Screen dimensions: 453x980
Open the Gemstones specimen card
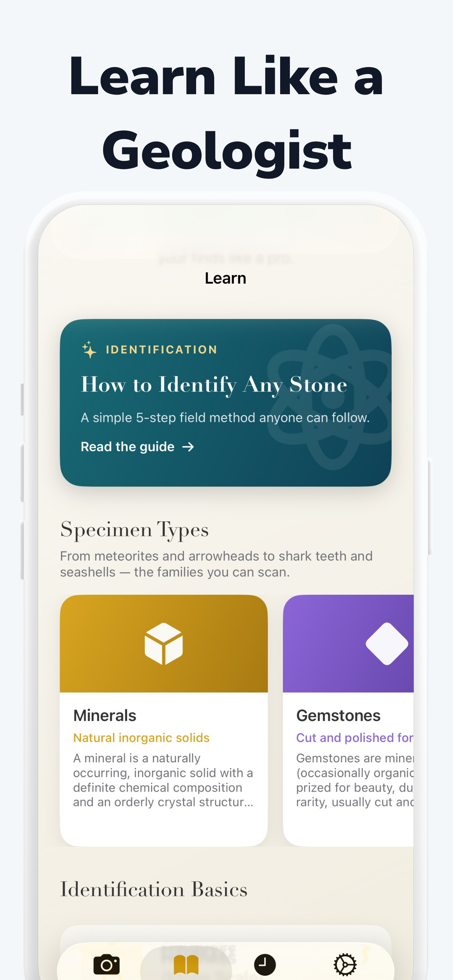pos(348,720)
